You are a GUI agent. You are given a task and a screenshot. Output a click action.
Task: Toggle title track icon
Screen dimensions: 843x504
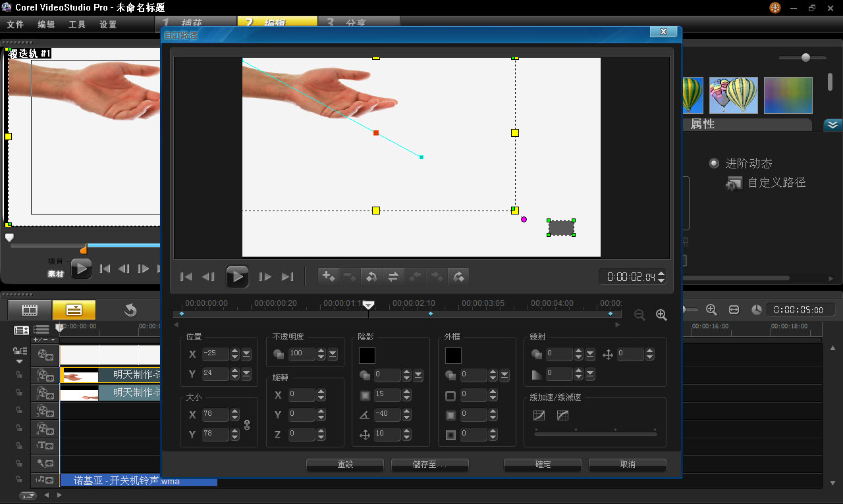45,445
